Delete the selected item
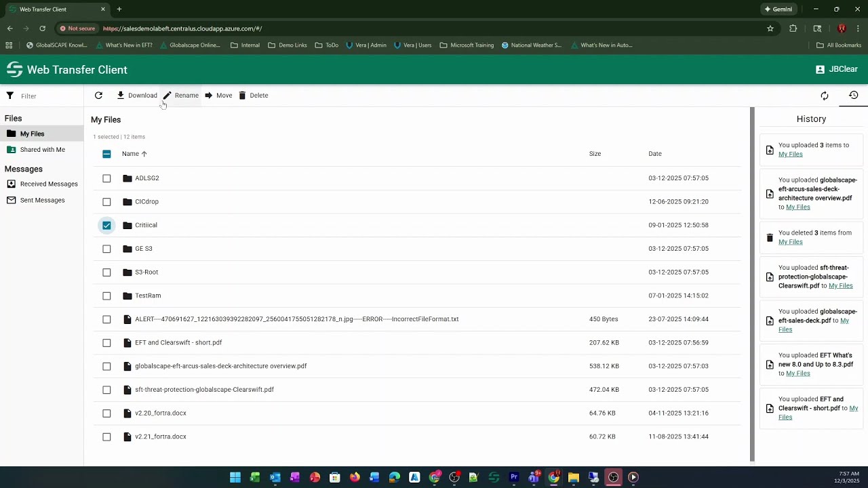The width and height of the screenshot is (868, 488). (x=253, y=96)
